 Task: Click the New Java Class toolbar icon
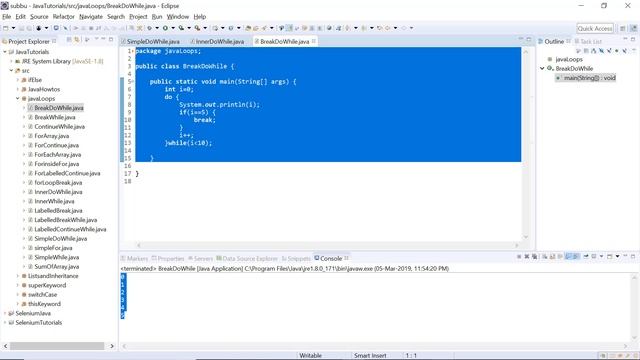231,28
